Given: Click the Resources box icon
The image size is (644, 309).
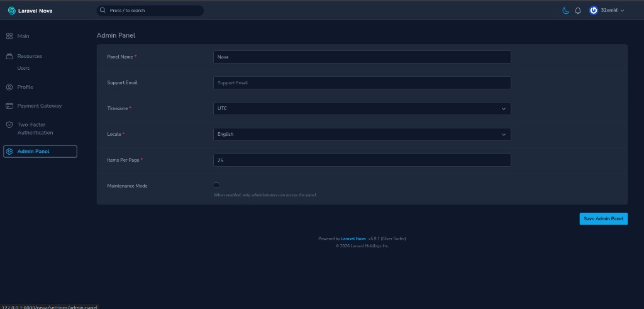Looking at the screenshot, I should (9, 56).
